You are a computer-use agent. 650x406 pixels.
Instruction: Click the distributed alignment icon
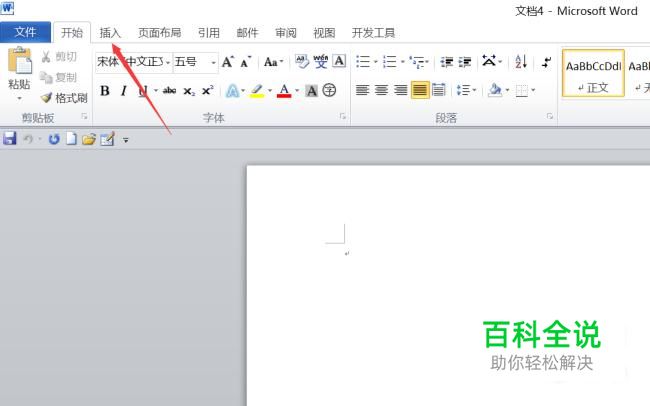(439, 90)
